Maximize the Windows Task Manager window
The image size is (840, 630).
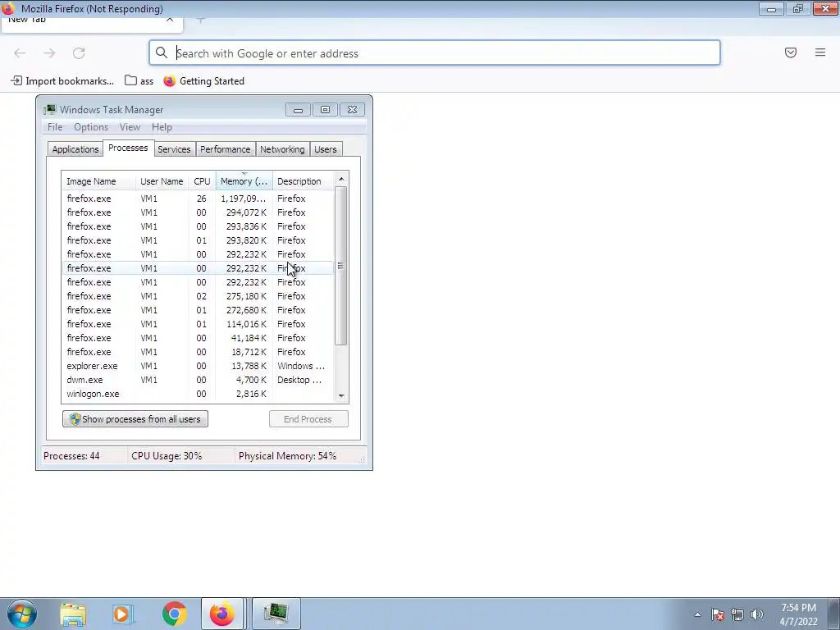[x=325, y=110]
